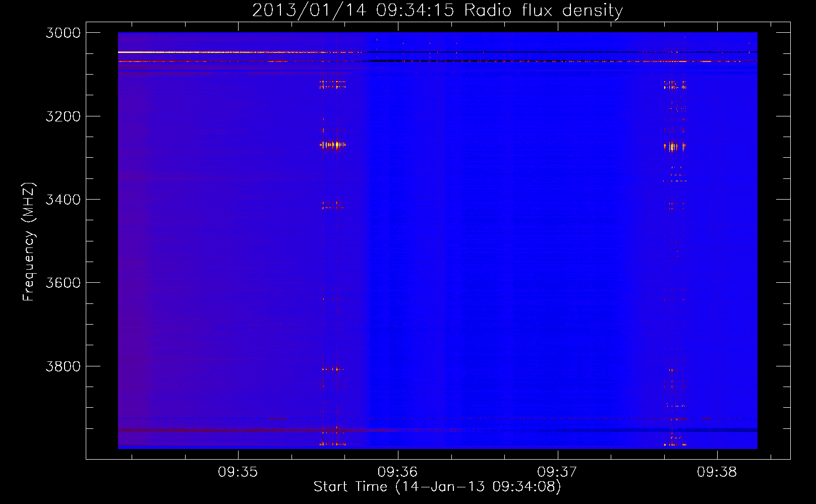This screenshot has height=504, width=816.
Task: Click the y-axis tick label 3200
Action: (63, 116)
